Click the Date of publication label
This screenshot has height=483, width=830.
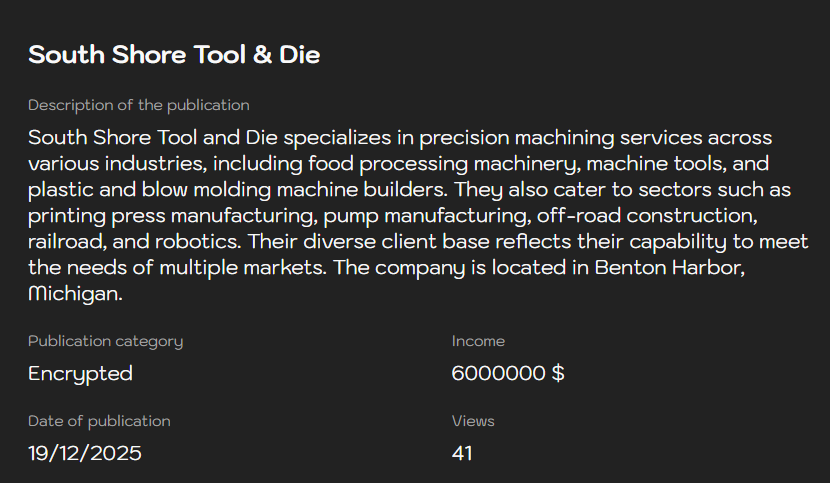click(99, 421)
